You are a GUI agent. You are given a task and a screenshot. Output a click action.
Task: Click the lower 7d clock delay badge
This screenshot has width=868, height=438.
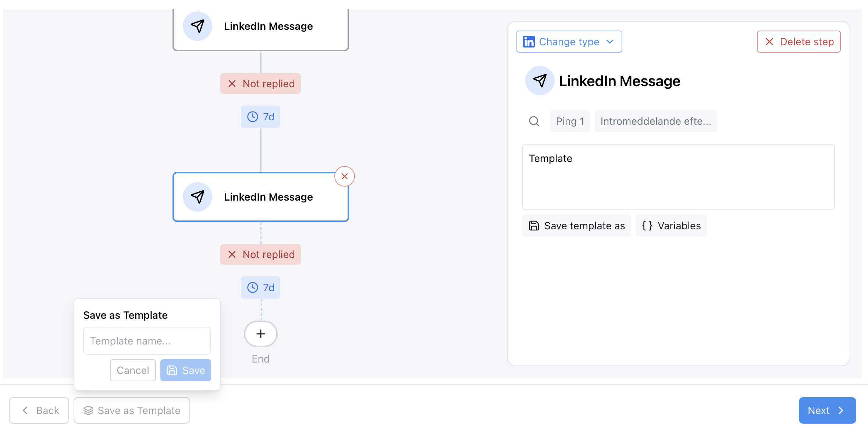[260, 287]
